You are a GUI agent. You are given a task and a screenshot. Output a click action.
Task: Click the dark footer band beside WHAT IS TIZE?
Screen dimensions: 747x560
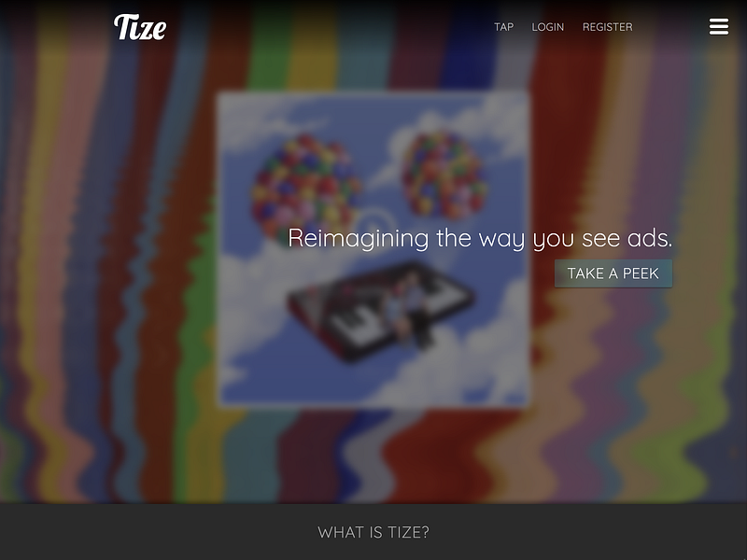(143, 532)
